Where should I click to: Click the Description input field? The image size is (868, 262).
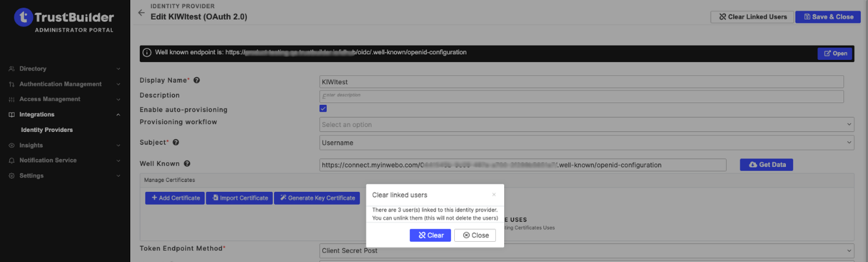point(582,97)
